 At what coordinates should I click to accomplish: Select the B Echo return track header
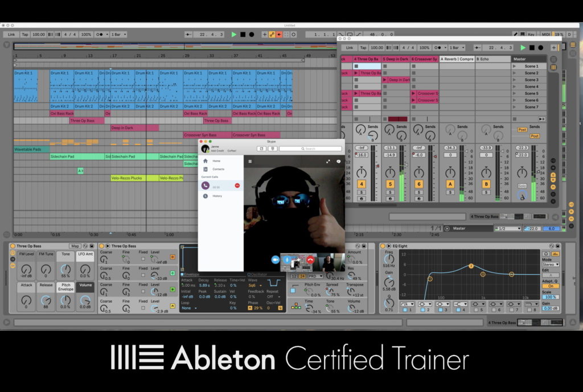[x=493, y=59]
